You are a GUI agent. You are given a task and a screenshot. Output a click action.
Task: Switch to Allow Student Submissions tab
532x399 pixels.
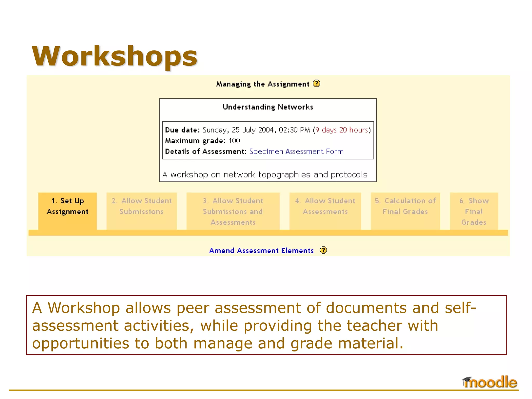(x=142, y=211)
